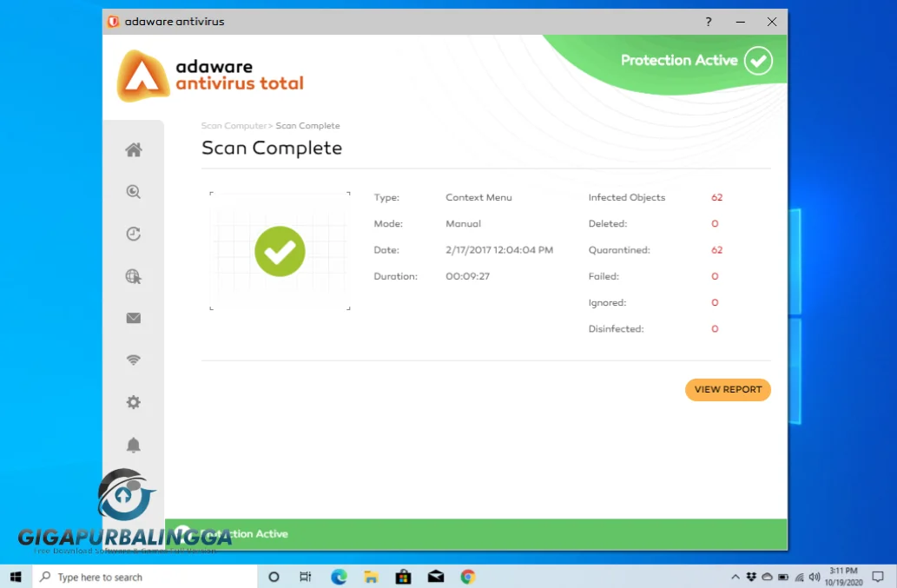Screen dimensions: 897x588
Task: Open File Explorer from taskbar
Action: tap(371, 577)
